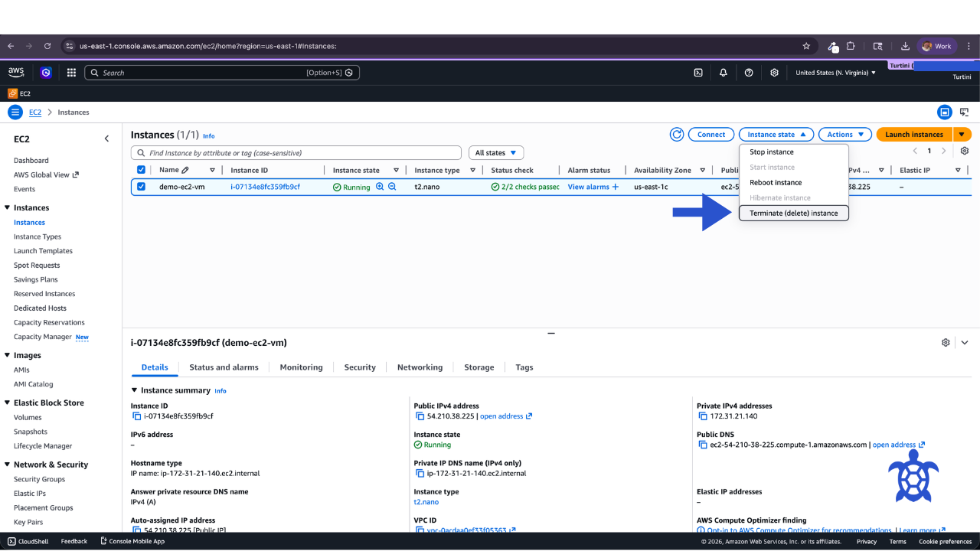Screen dimensions: 980x551
Task: Open the Networking tab
Action: (x=420, y=367)
